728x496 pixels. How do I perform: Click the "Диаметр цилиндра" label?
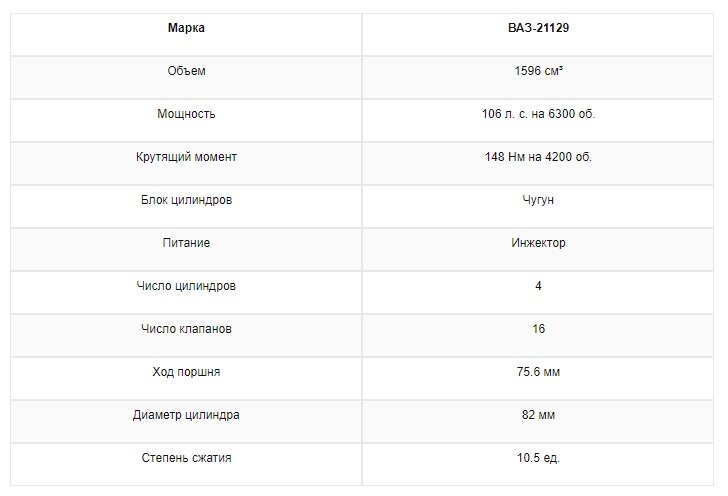tap(186, 415)
